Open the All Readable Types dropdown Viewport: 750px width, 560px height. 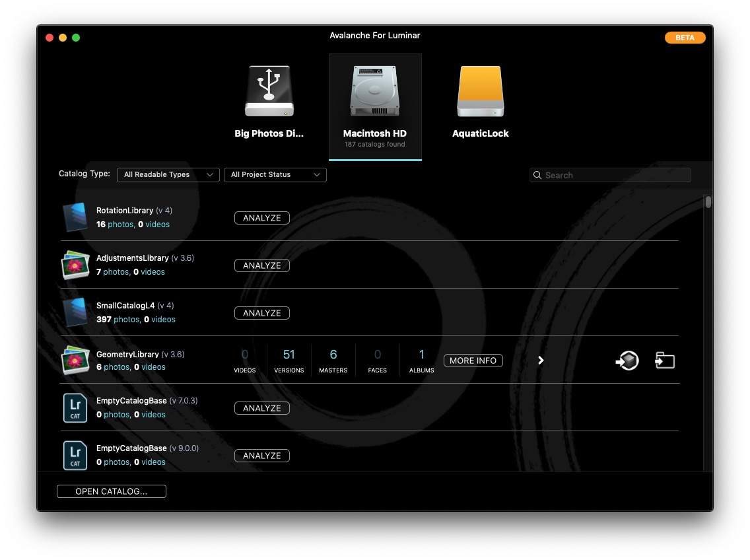[168, 175]
